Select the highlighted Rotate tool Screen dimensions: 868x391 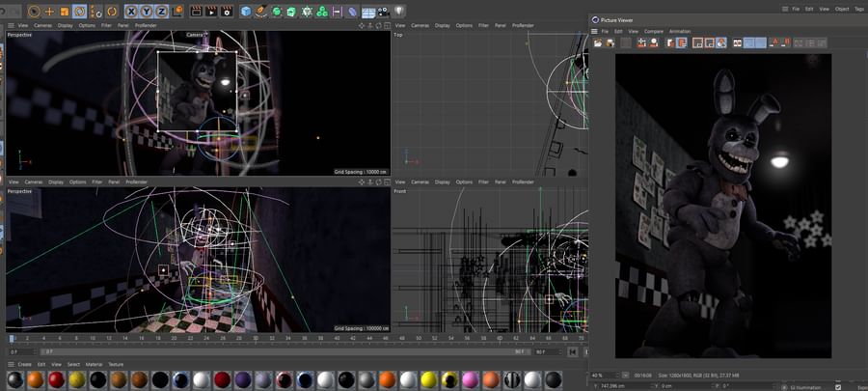(x=80, y=11)
